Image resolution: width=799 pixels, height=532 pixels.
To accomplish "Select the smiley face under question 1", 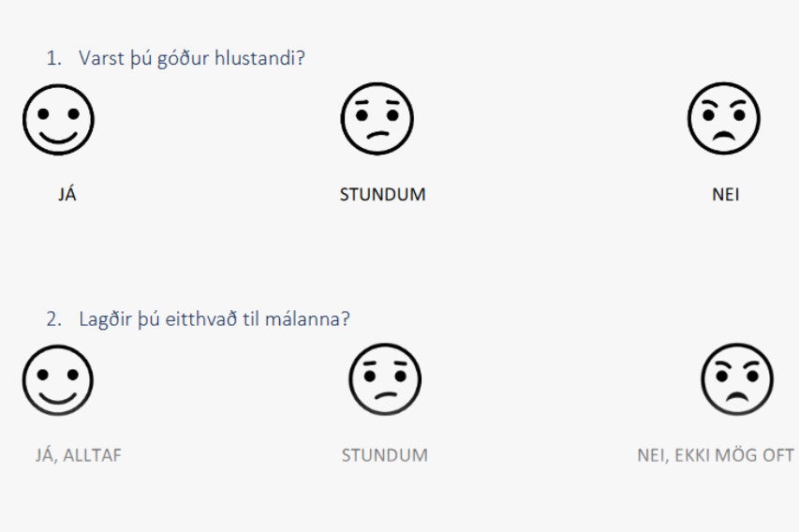I will point(59,120).
